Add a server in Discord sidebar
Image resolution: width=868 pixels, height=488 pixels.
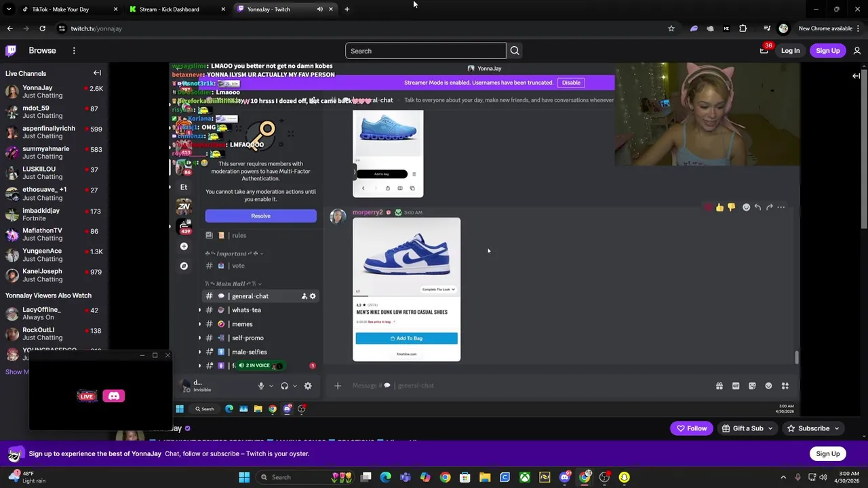[184, 247]
